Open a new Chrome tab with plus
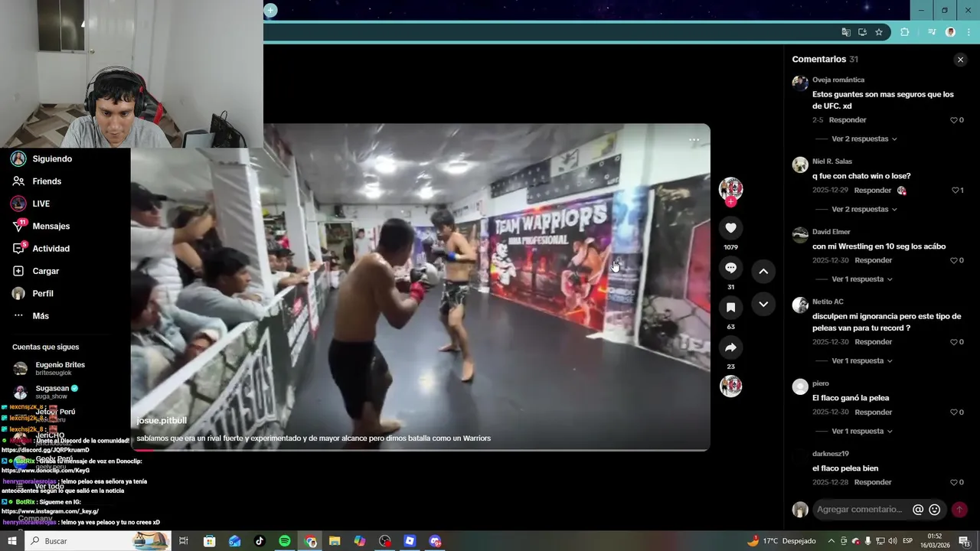This screenshot has width=980, height=551. [x=270, y=10]
